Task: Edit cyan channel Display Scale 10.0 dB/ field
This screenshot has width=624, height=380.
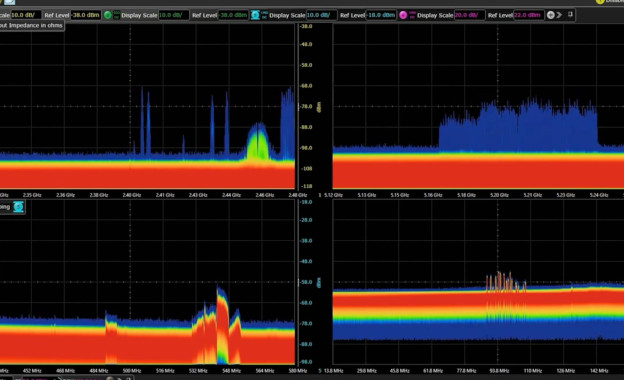Action: pyautogui.click(x=322, y=15)
